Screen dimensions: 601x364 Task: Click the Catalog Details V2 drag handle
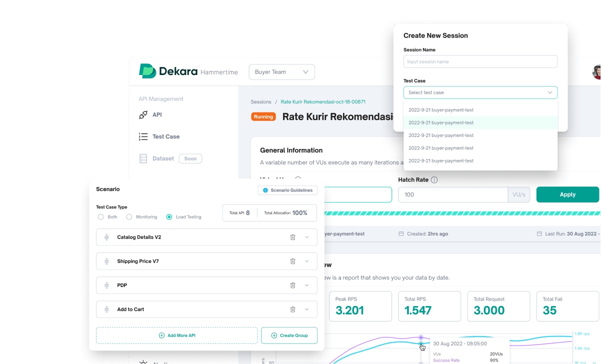[106, 237]
